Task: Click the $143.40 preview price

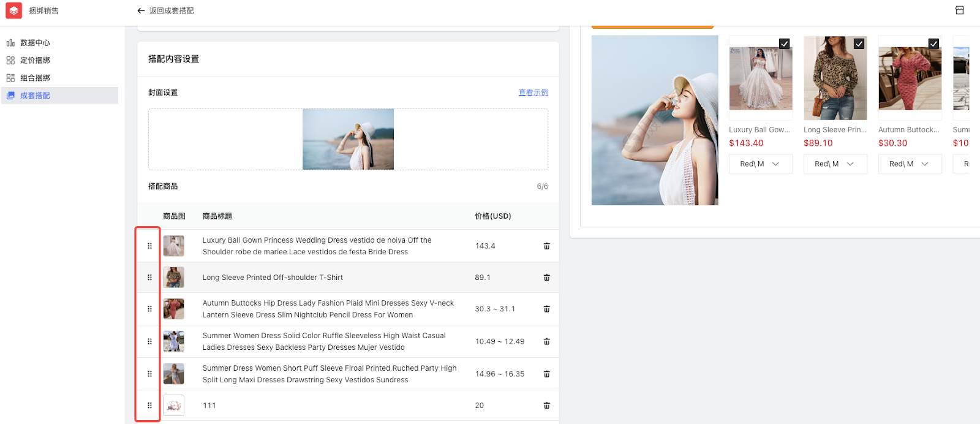Action: tap(746, 143)
